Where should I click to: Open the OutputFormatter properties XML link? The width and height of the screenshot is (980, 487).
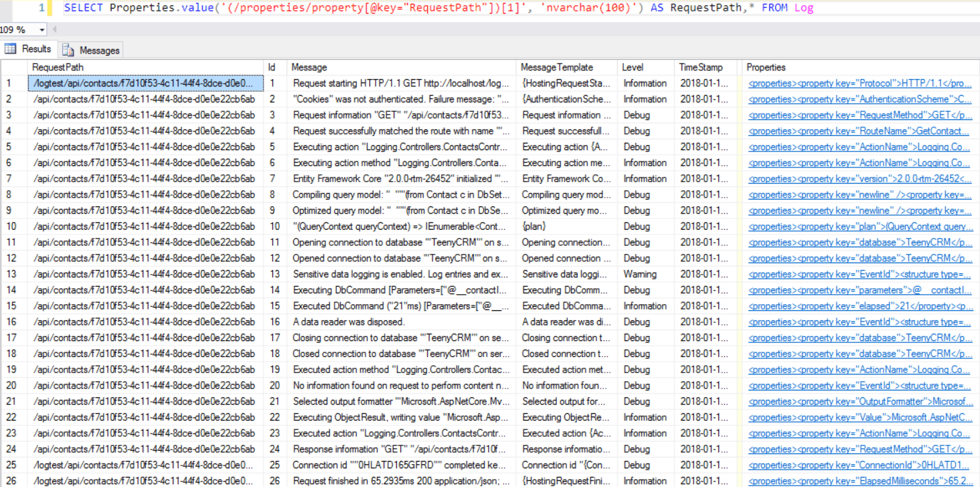[860, 401]
